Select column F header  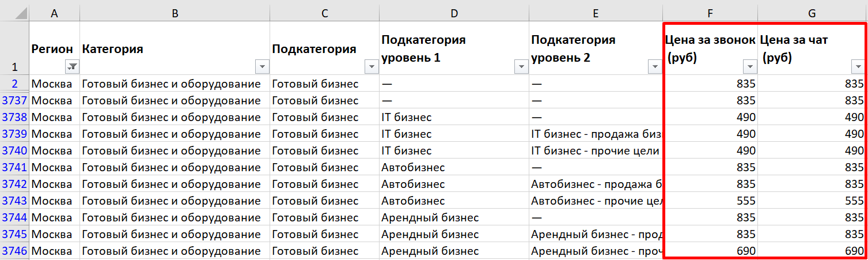(x=710, y=13)
